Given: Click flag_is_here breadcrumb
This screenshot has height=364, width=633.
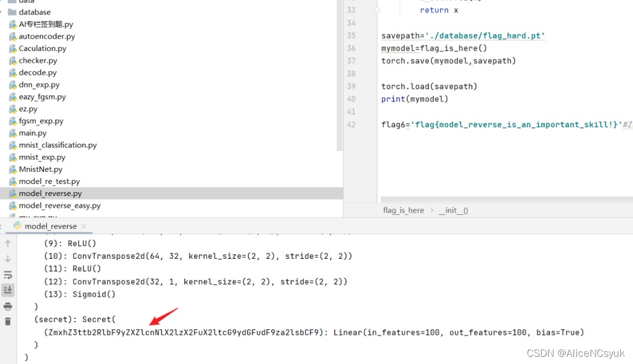Looking at the screenshot, I should (403, 210).
